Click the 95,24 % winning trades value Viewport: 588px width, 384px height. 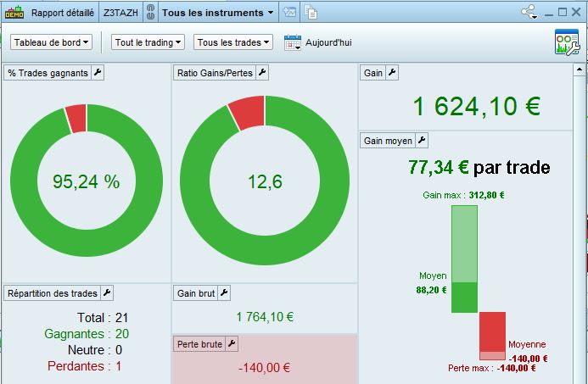[87, 181]
